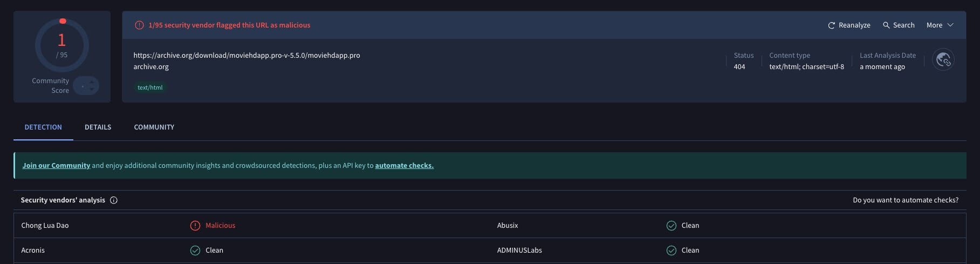Click the archive.org domain text
The height and width of the screenshot is (264, 980).
tap(151, 67)
